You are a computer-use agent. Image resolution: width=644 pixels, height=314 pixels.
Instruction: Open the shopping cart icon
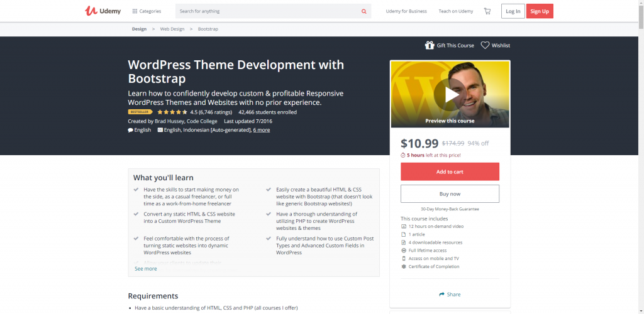pos(487,11)
